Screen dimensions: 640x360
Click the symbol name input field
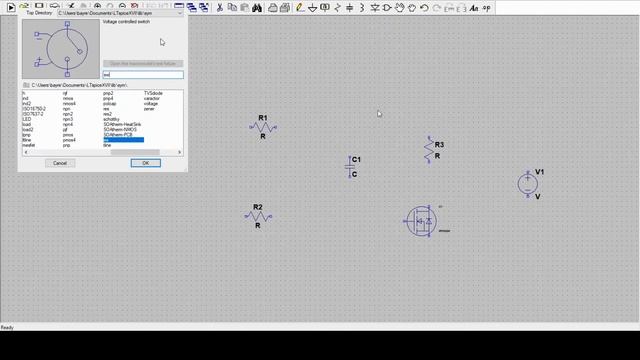tap(143, 74)
